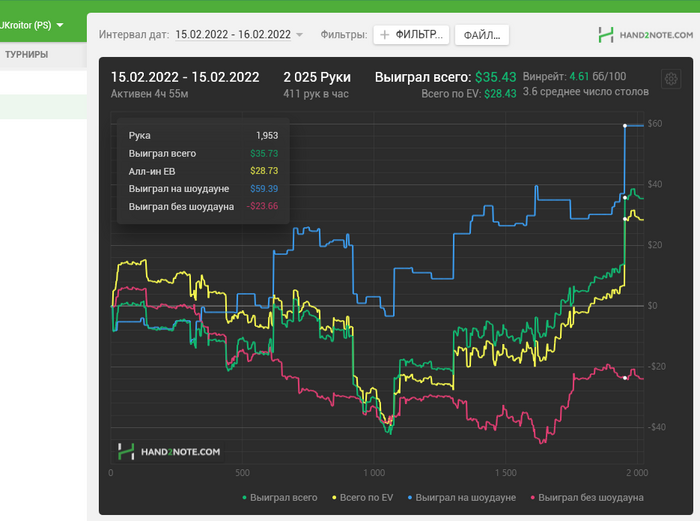The image size is (700, 521).
Task: Open the date interval dropdown arrow
Action: point(300,35)
